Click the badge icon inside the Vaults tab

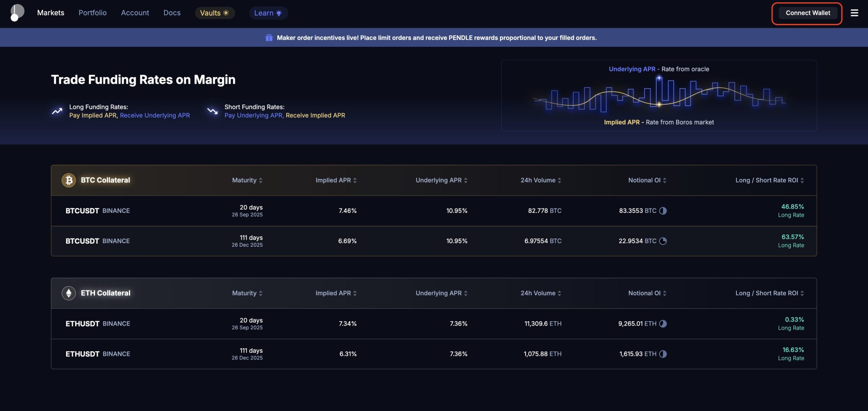[x=226, y=13]
